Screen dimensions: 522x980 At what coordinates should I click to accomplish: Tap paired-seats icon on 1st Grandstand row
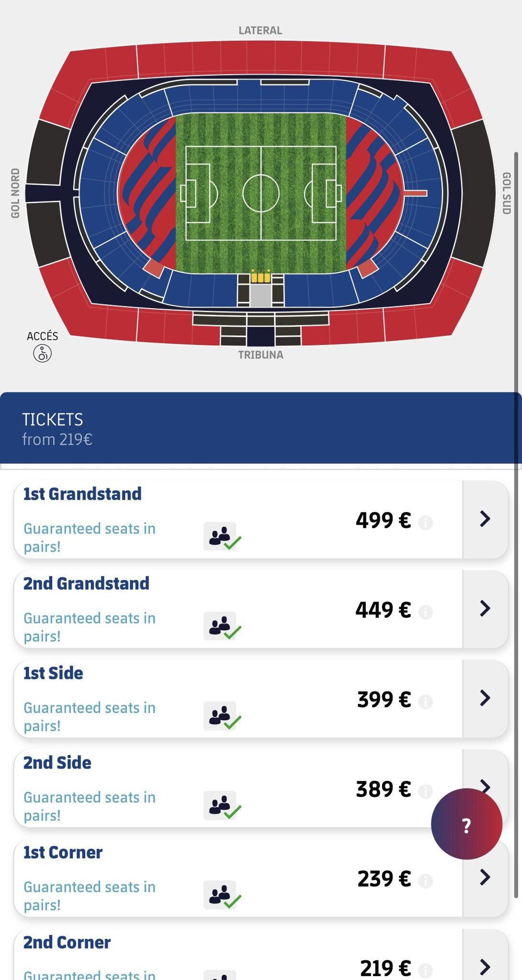click(222, 537)
